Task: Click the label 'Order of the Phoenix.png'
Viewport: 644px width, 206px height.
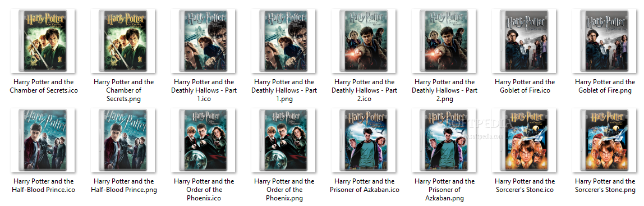Action: [284, 190]
